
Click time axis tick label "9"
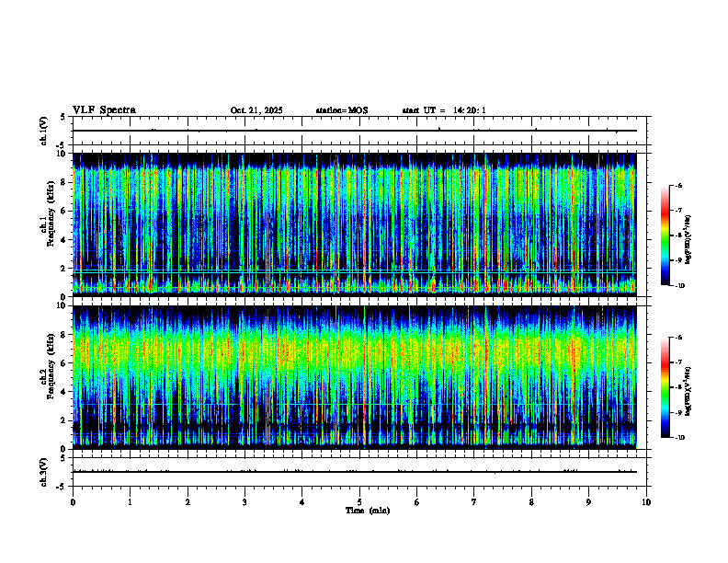[x=588, y=502]
